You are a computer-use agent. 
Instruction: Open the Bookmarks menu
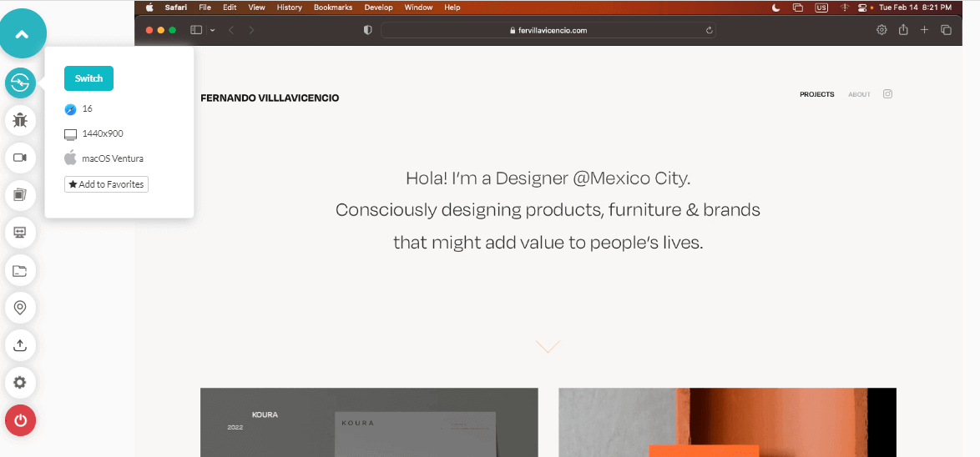pyautogui.click(x=333, y=8)
